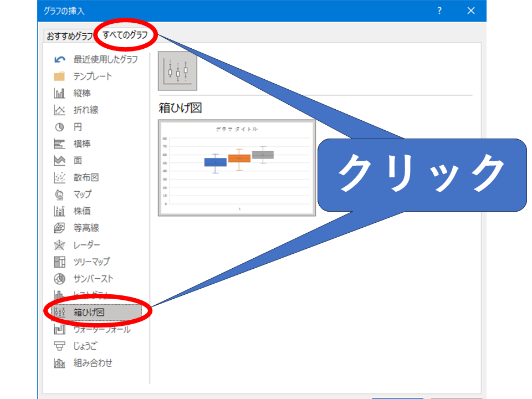Open the テンプレート templates folder
This screenshot has width=532, height=399.
92,76
